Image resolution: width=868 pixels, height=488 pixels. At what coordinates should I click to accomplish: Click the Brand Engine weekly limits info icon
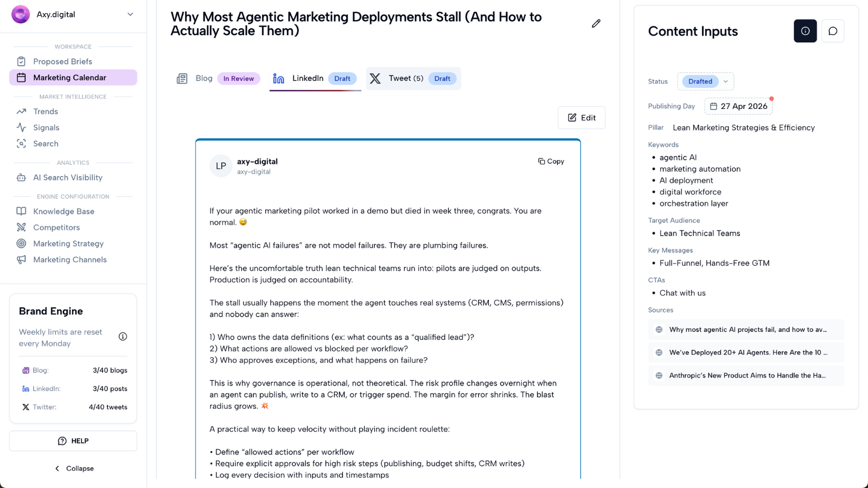[123, 337]
